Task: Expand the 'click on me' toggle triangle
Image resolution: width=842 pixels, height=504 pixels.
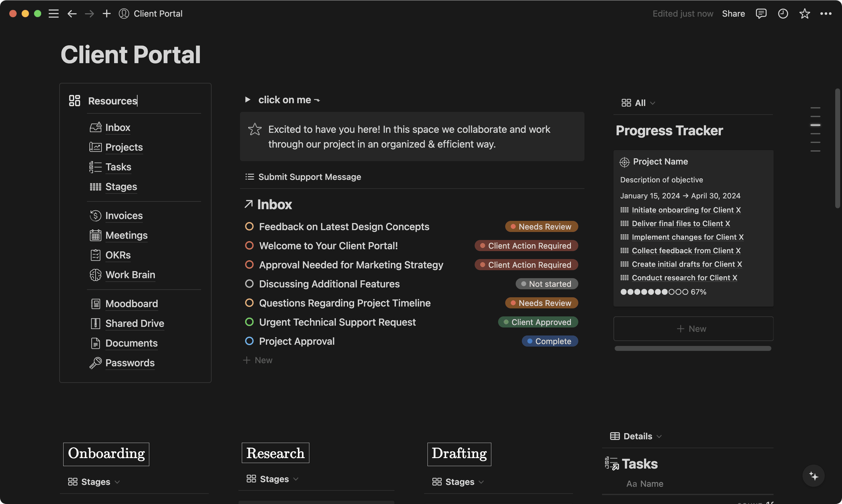Action: [x=247, y=100]
